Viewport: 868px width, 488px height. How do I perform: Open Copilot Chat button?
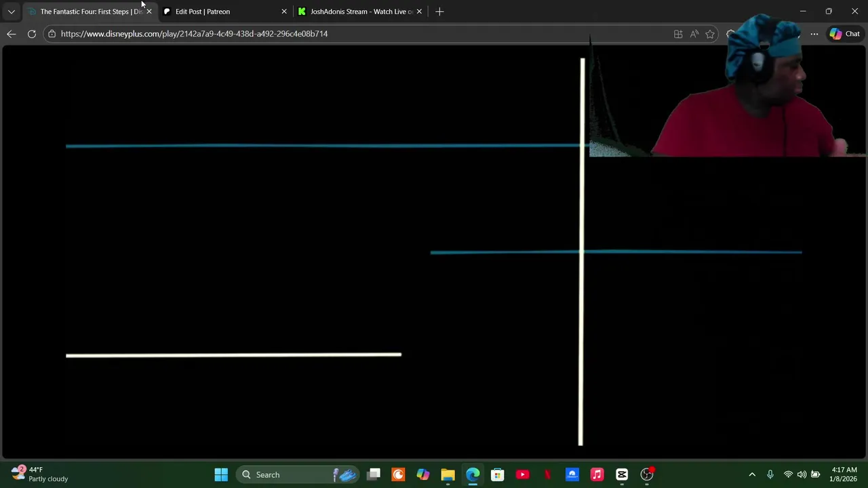coord(845,34)
